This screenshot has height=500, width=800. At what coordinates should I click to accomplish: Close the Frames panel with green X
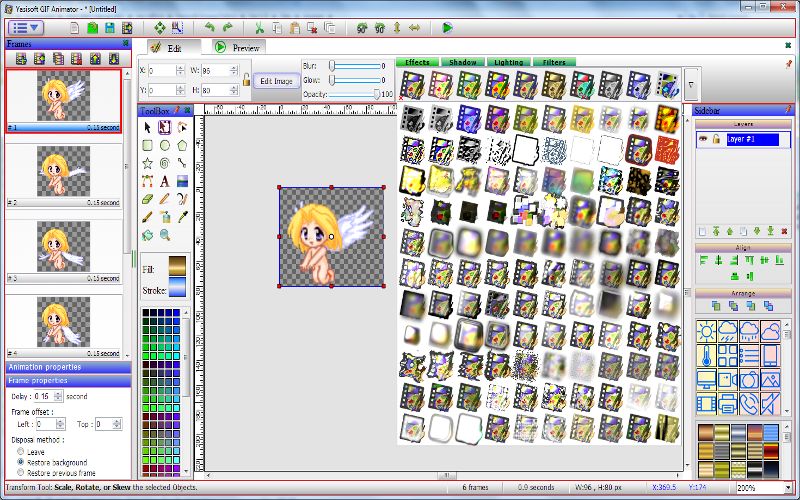126,43
